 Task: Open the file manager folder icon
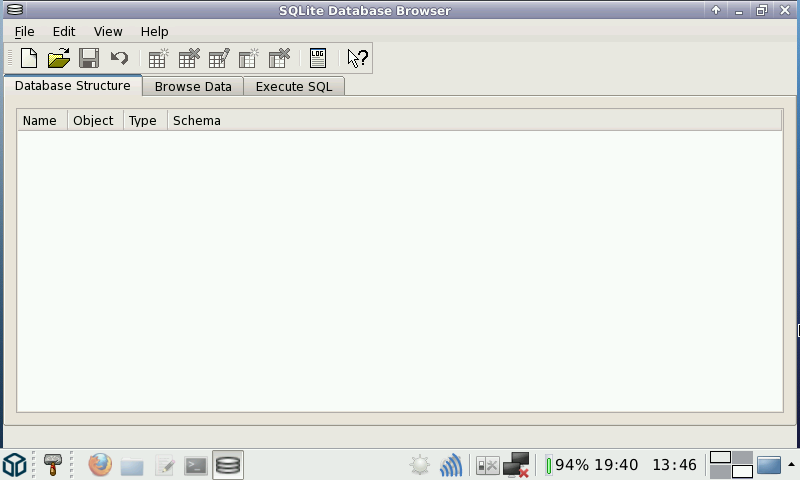(132, 465)
